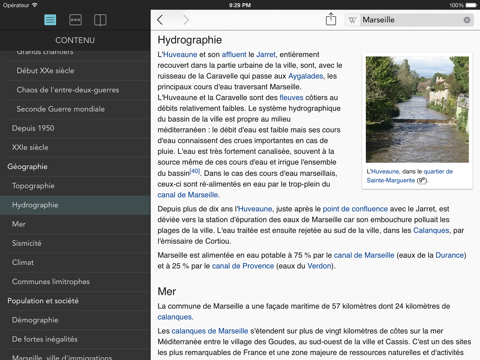Image resolution: width=480 pixels, height=360 pixels.
Task: Open the Aygalades link
Action: click(306, 76)
